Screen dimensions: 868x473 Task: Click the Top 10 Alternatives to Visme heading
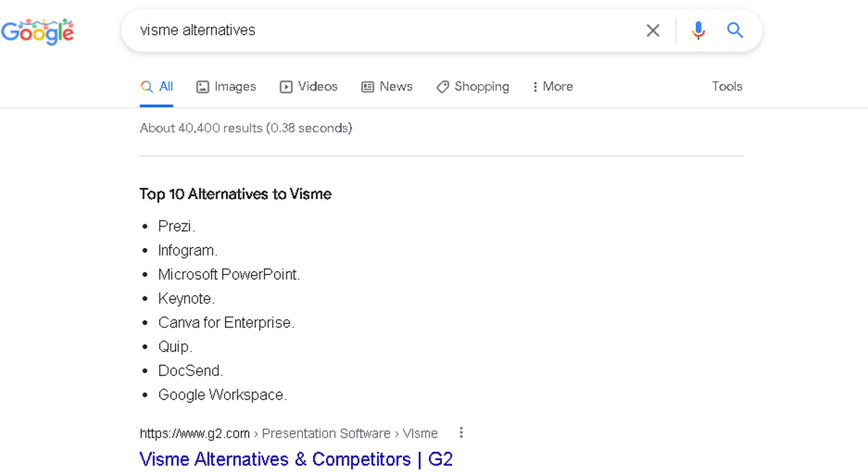(x=236, y=194)
